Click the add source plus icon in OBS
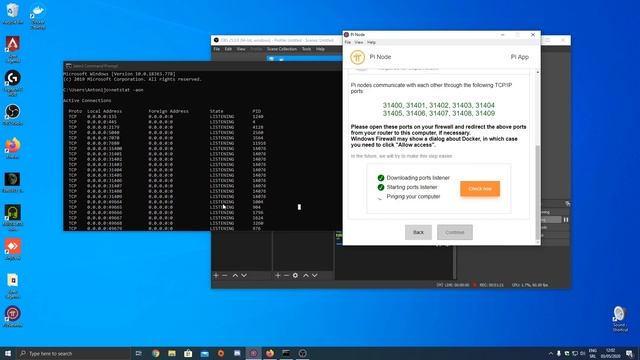The width and height of the screenshot is (640, 360). pyautogui.click(x=278, y=276)
